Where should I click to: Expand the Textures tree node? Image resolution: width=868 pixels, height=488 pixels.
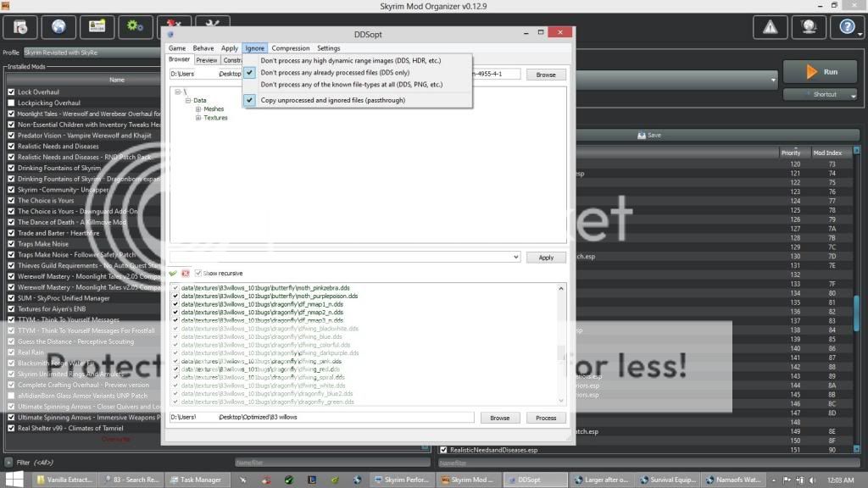(198, 118)
